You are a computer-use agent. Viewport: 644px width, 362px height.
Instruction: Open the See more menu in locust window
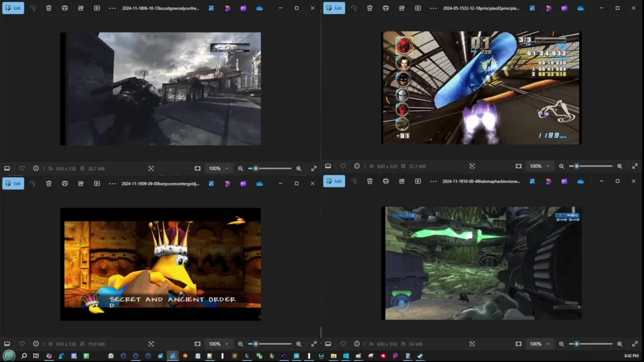tap(112, 8)
